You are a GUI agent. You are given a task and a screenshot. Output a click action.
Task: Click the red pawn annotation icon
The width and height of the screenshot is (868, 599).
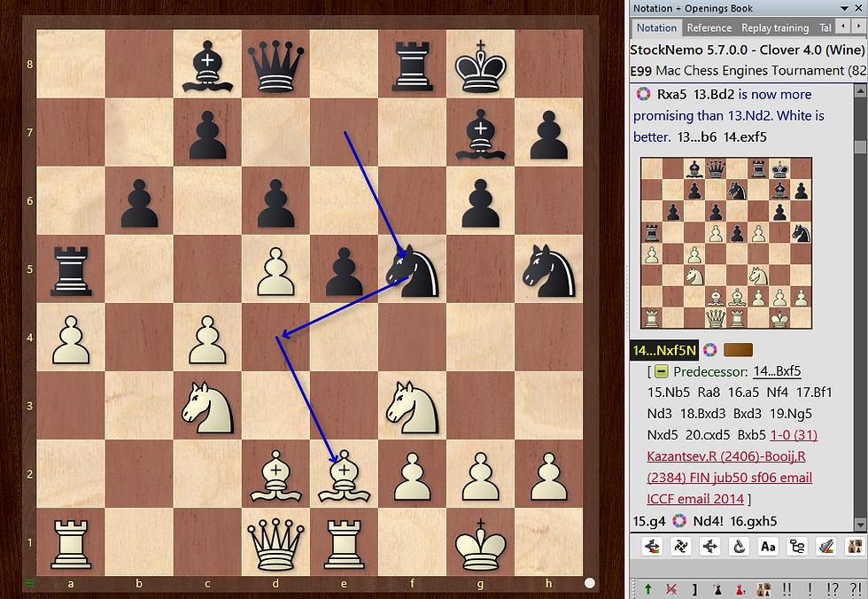[x=740, y=589]
